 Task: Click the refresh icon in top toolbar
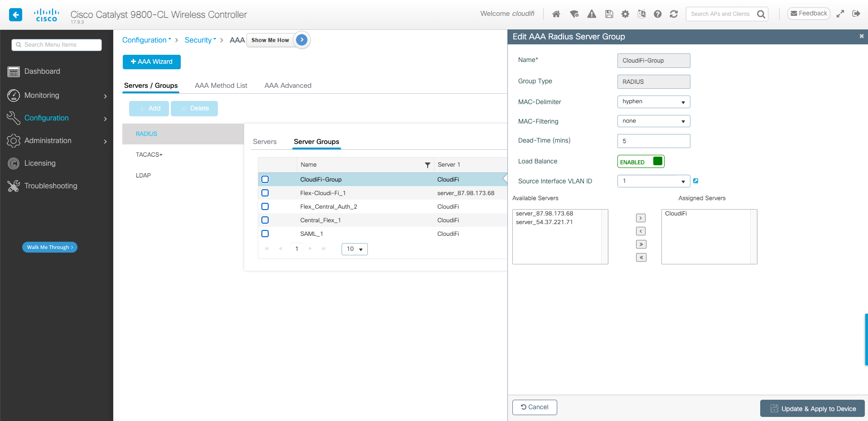tap(674, 14)
